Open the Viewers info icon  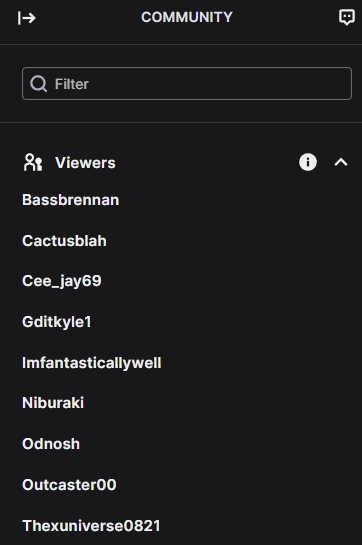308,162
